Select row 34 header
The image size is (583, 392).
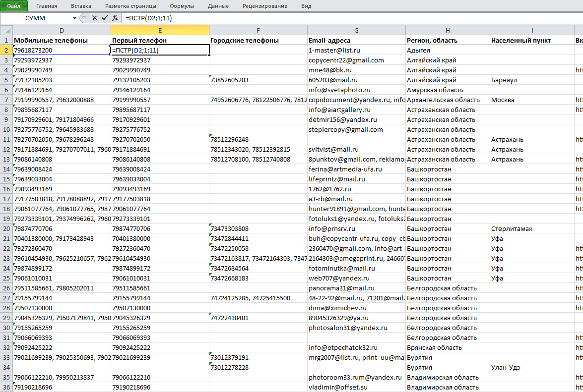pyautogui.click(x=6, y=368)
